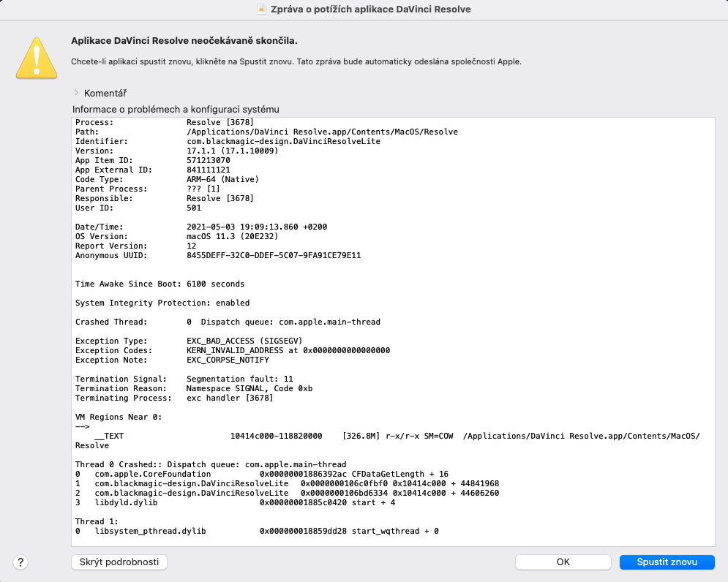This screenshot has height=582, width=728.
Task: Click the identifier com.blackmagic-design.DaVinciResolveLite after 'Identifier:'
Action: point(283,141)
